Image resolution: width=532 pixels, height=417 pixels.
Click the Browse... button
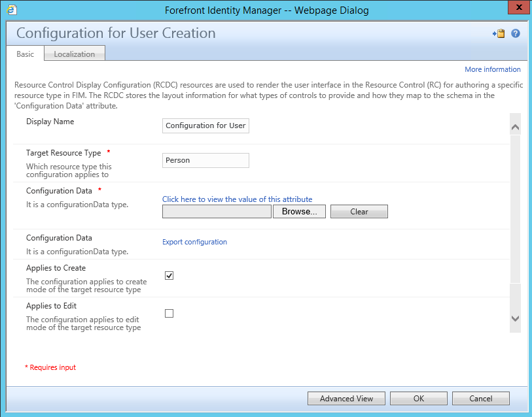click(299, 212)
